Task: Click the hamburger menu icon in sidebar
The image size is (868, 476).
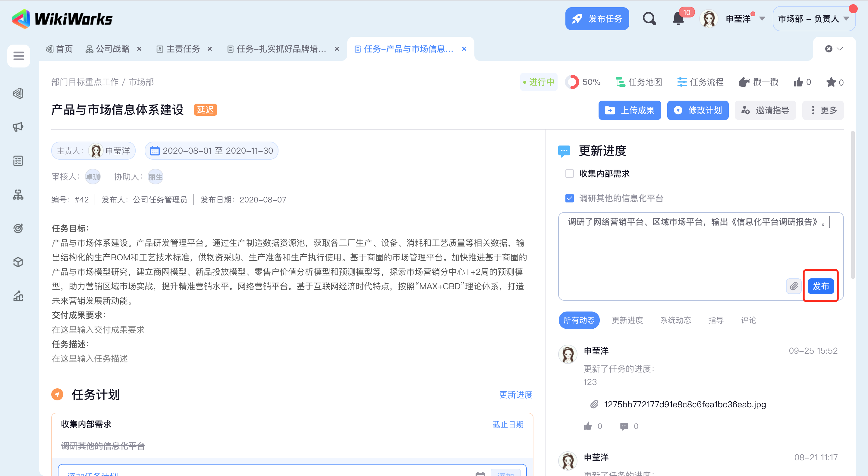Action: (x=18, y=56)
